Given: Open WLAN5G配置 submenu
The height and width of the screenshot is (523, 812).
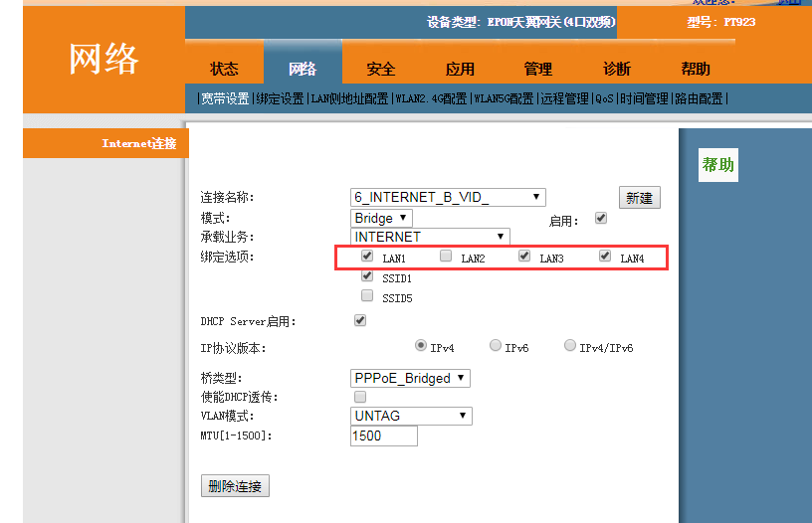Looking at the screenshot, I should [x=504, y=98].
